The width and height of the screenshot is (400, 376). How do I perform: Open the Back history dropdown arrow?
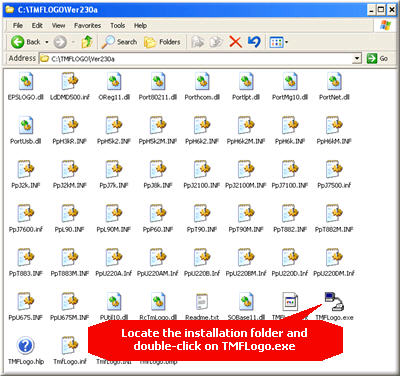(x=47, y=42)
